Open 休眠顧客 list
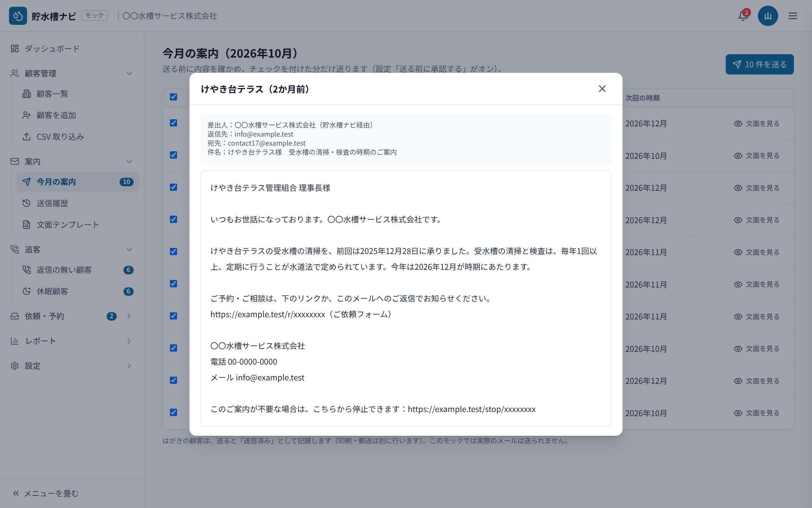This screenshot has height=508, width=812. [77, 291]
